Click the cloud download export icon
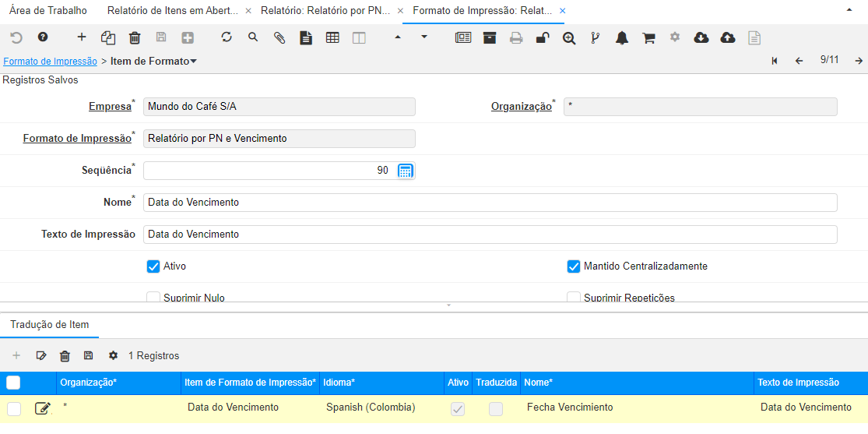Image resolution: width=868 pixels, height=434 pixels. point(701,37)
